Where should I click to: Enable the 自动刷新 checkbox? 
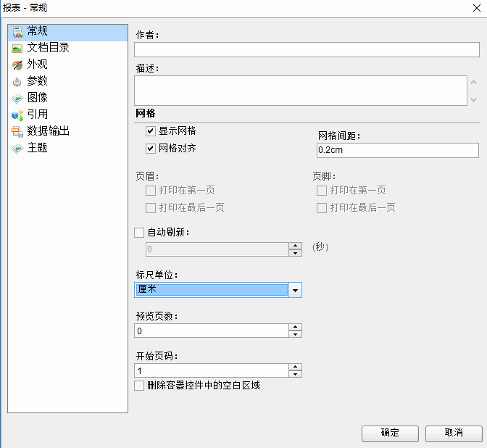click(x=140, y=233)
